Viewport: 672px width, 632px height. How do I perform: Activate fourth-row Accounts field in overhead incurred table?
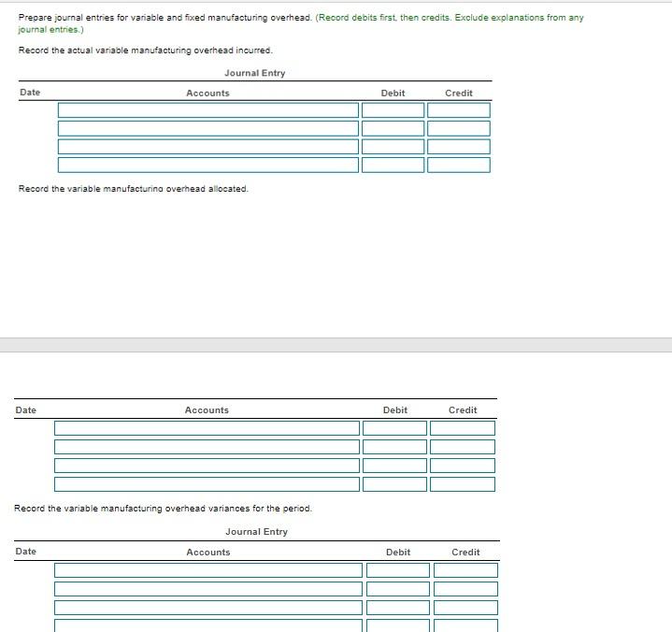[x=208, y=165]
